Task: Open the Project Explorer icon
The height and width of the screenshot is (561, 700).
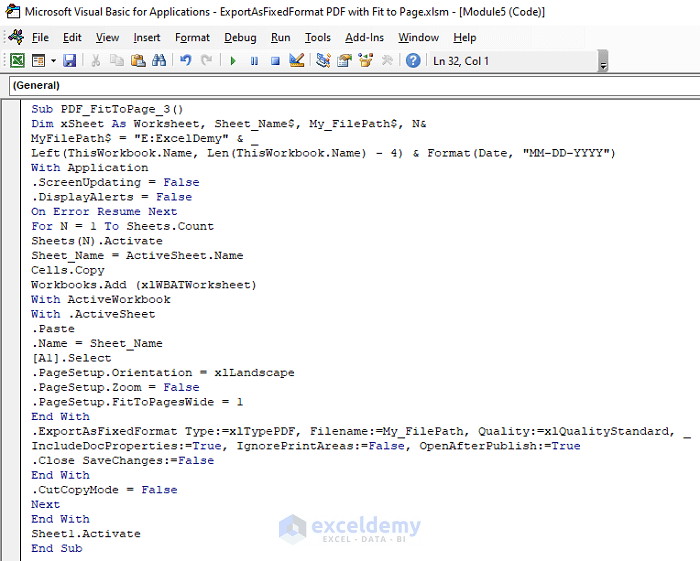Action: (323, 60)
